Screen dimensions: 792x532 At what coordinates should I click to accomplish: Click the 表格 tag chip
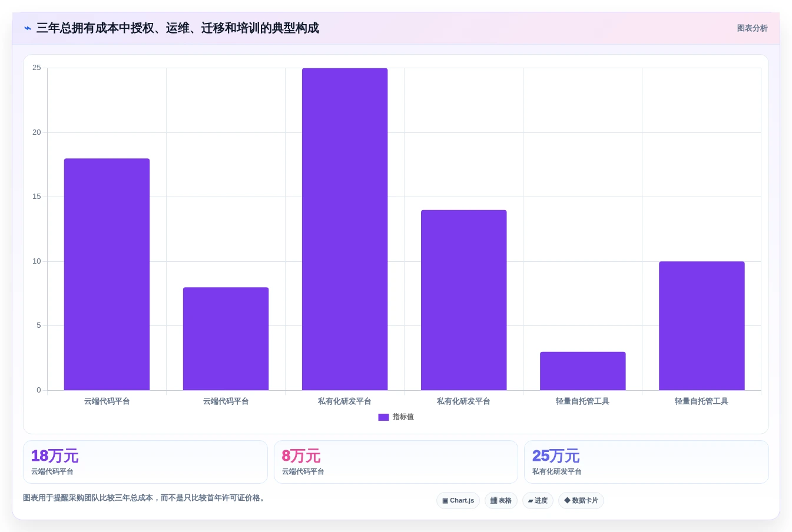501,500
